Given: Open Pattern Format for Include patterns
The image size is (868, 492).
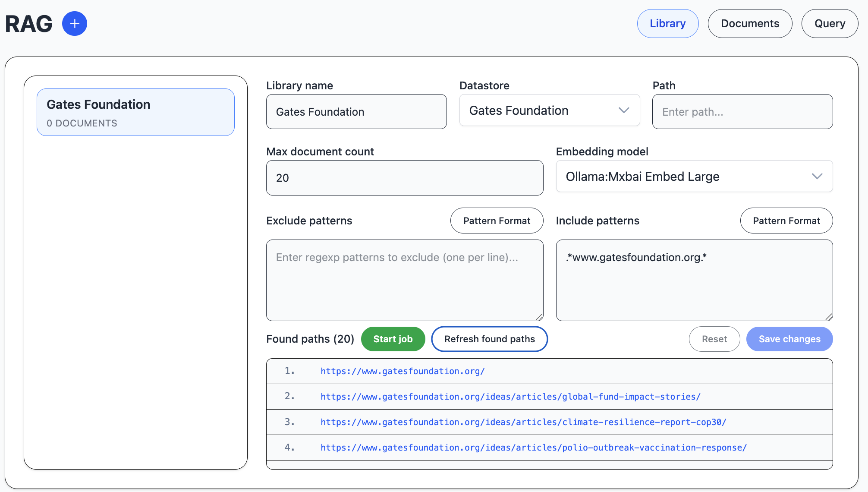Looking at the screenshot, I should click(786, 221).
